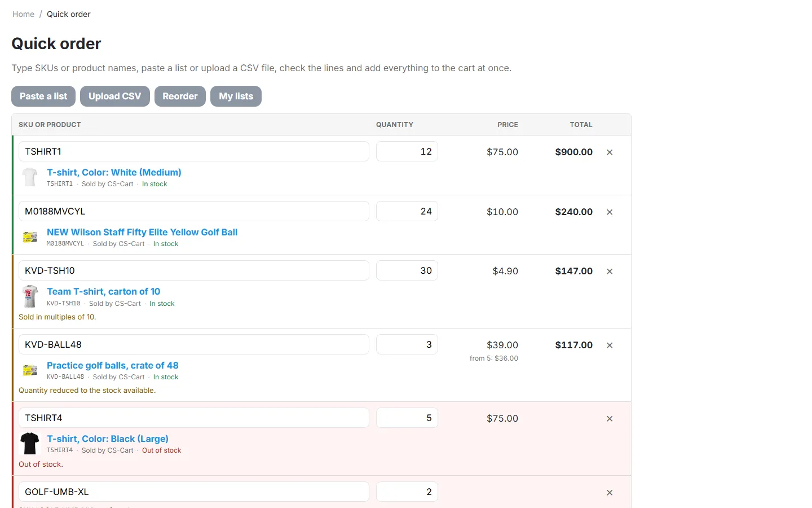This screenshot has height=508, width=812.
Task: Click the $900.00 total
Action: pos(573,152)
